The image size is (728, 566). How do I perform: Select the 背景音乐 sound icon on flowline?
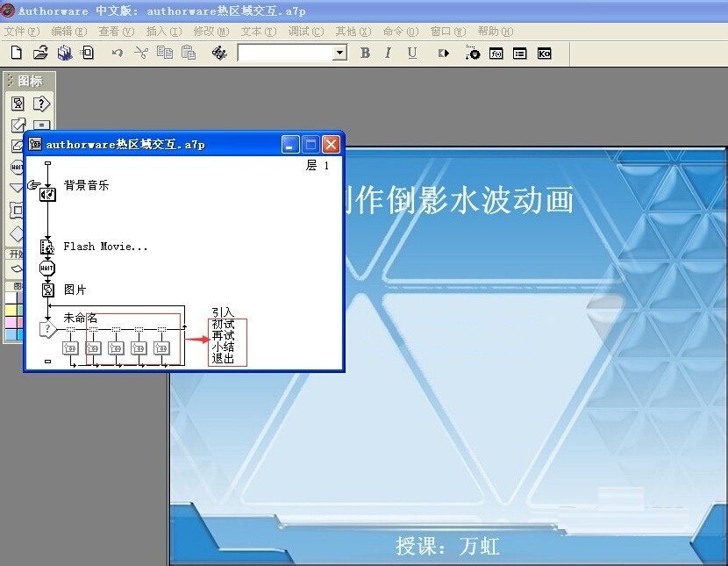point(47,195)
